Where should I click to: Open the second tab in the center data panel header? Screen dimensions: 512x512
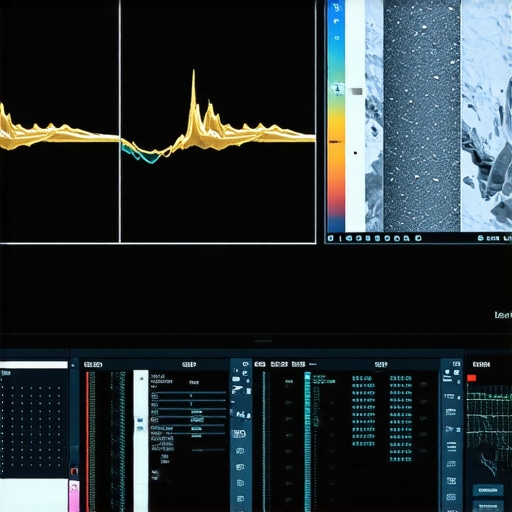[x=279, y=364]
